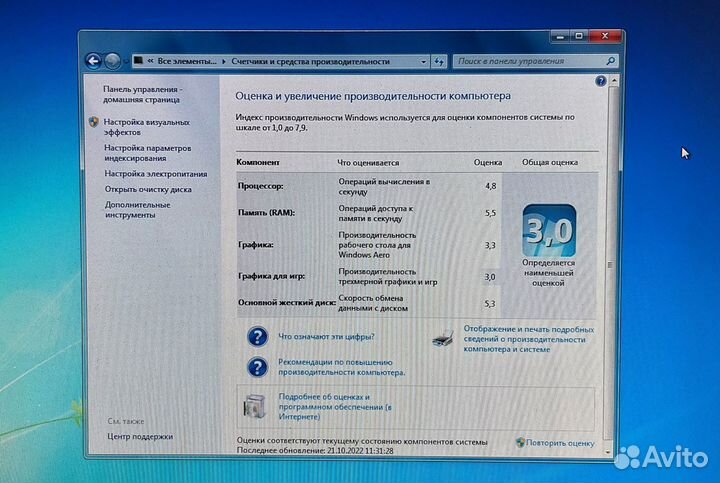The width and height of the screenshot is (720, 483).
Task: Click question icon beside performance recommendations
Action: pos(257,367)
